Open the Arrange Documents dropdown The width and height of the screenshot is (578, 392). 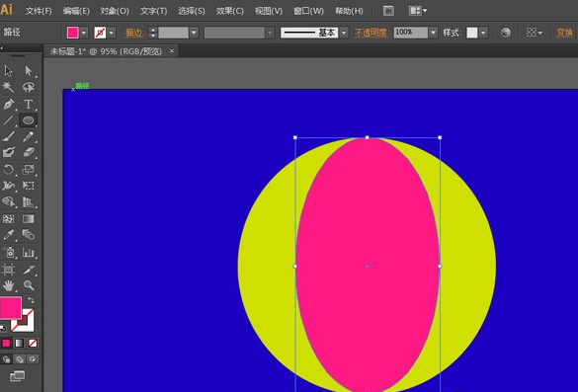pos(418,11)
